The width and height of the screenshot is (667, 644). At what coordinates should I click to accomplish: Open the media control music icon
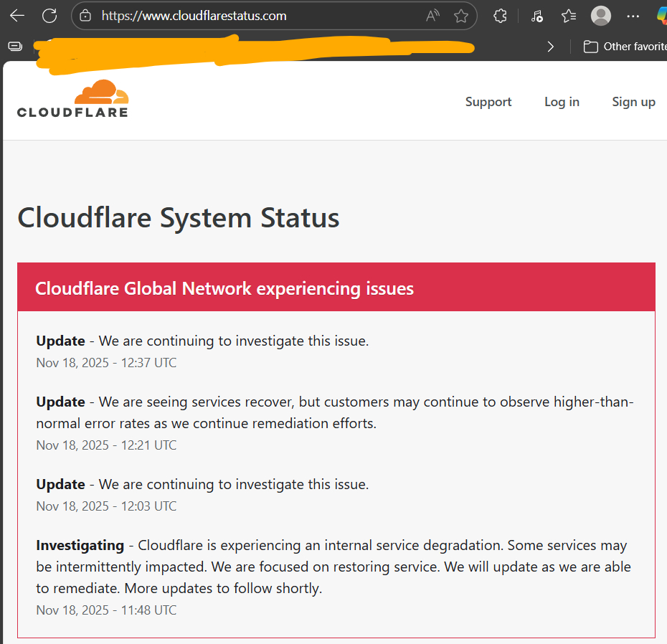point(536,16)
